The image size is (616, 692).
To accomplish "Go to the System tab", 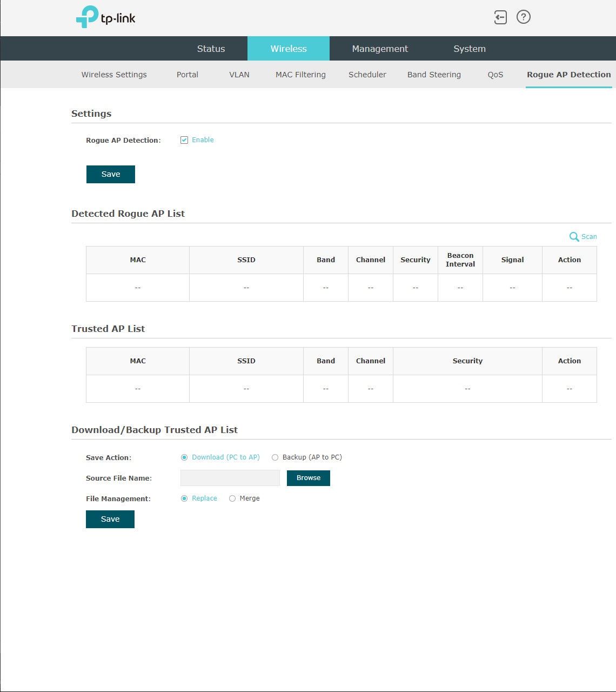I will (470, 49).
